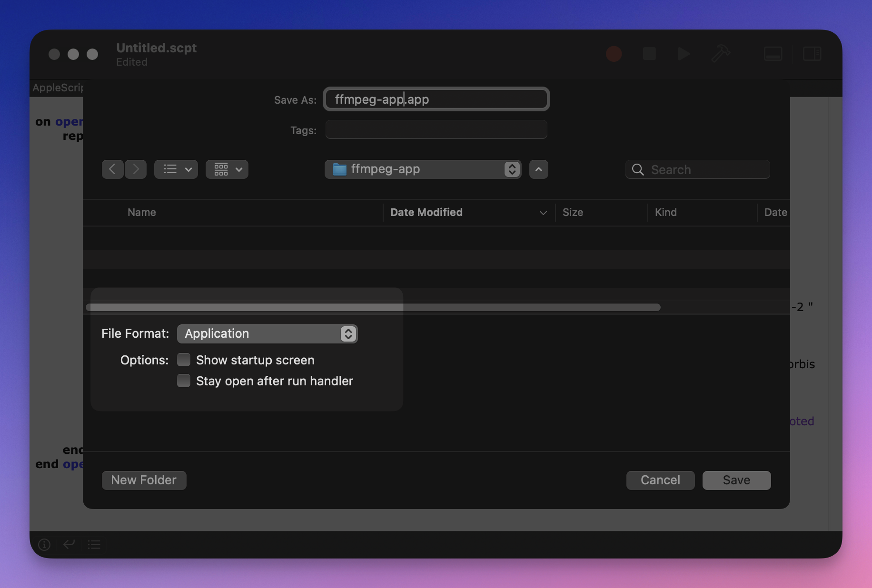
Task: Click the info icon in the bottom bar
Action: coord(44,544)
